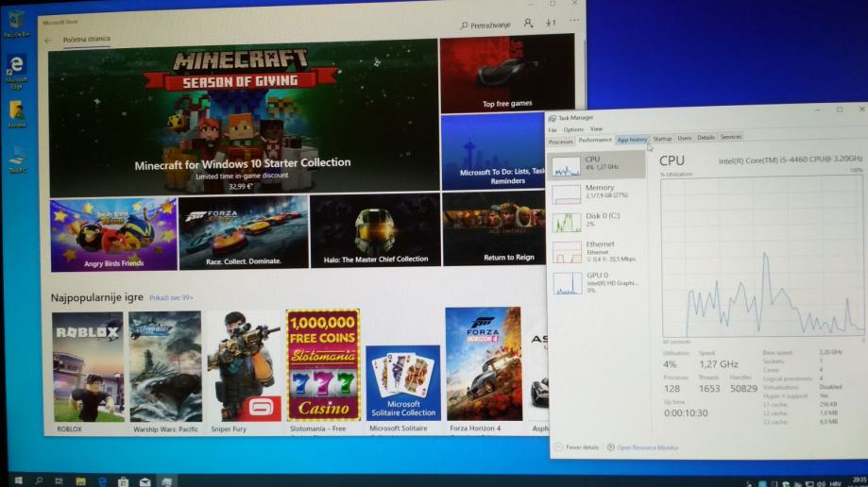Screen dimensions: 868x487
Task: Open Microsoft To Do tile
Action: (493, 152)
